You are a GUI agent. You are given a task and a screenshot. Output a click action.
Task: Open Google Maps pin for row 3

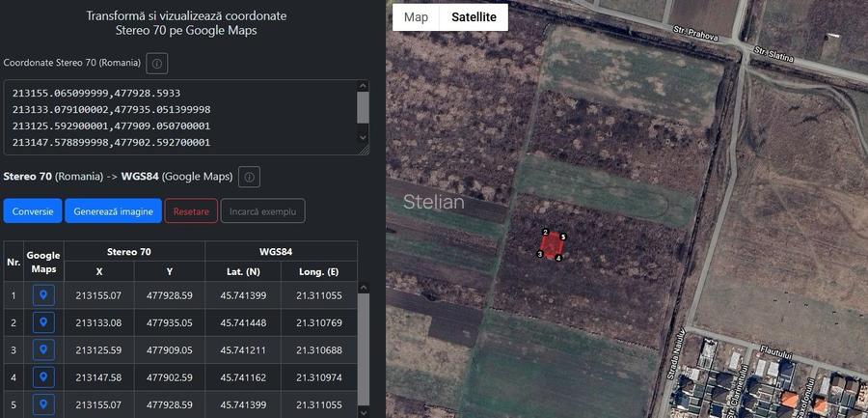(x=43, y=349)
